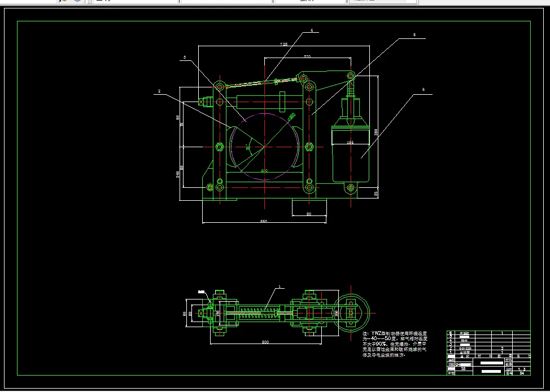Select callout number 1 above the spring

click(x=280, y=287)
